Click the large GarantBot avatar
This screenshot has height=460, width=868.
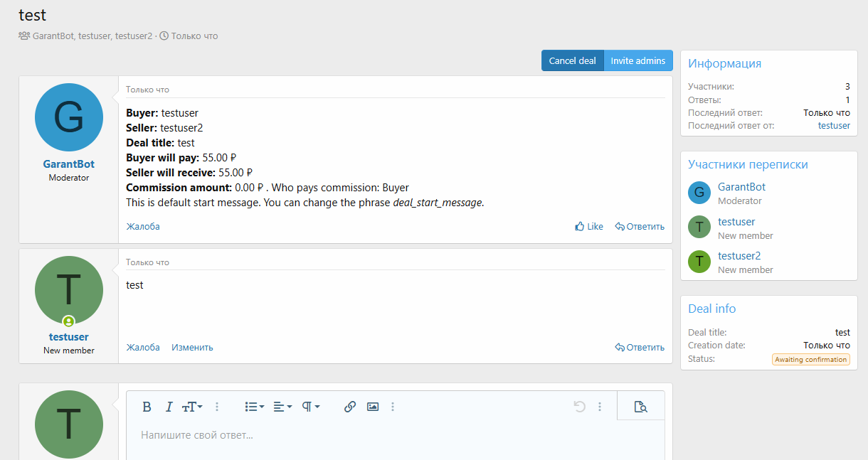69,117
